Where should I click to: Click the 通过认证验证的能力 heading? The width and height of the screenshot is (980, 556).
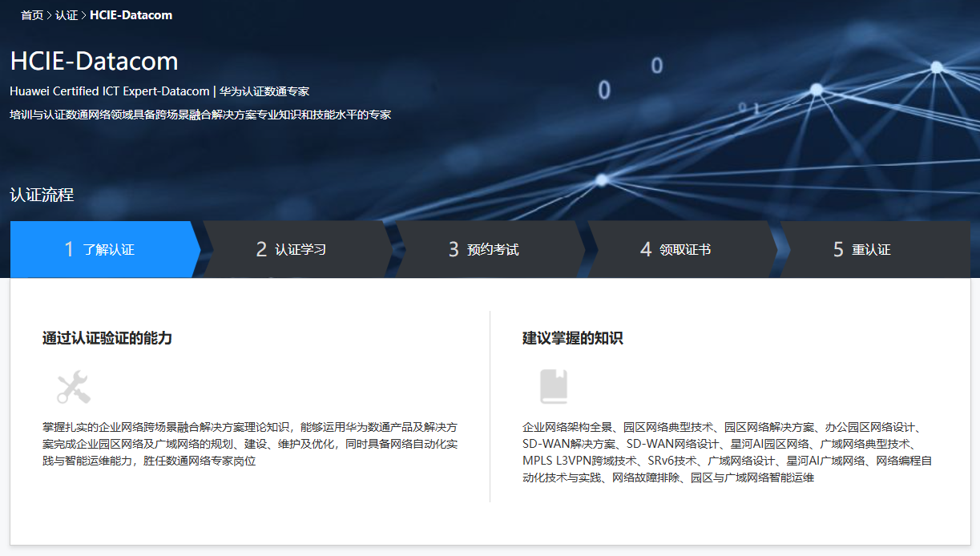[x=107, y=338]
